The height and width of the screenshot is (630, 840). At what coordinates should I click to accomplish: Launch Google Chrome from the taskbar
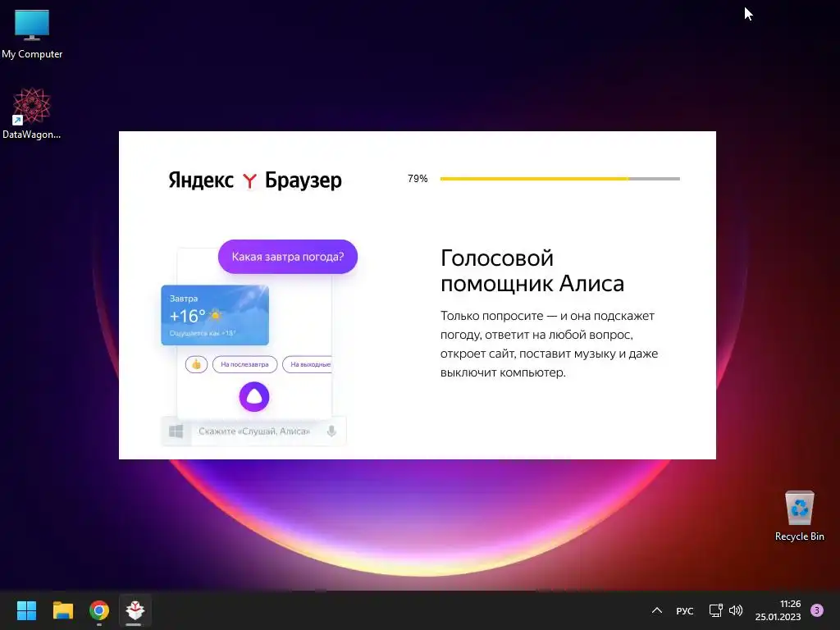tap(99, 610)
